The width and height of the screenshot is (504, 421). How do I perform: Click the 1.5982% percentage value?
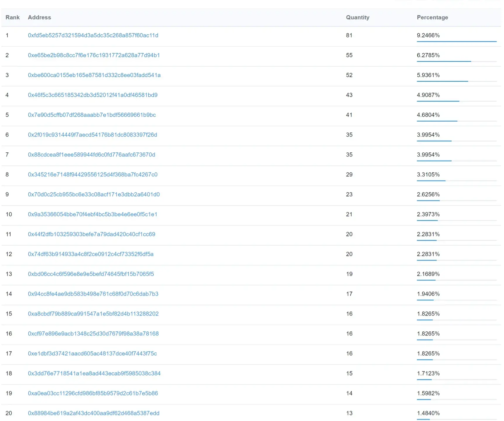pos(428,393)
